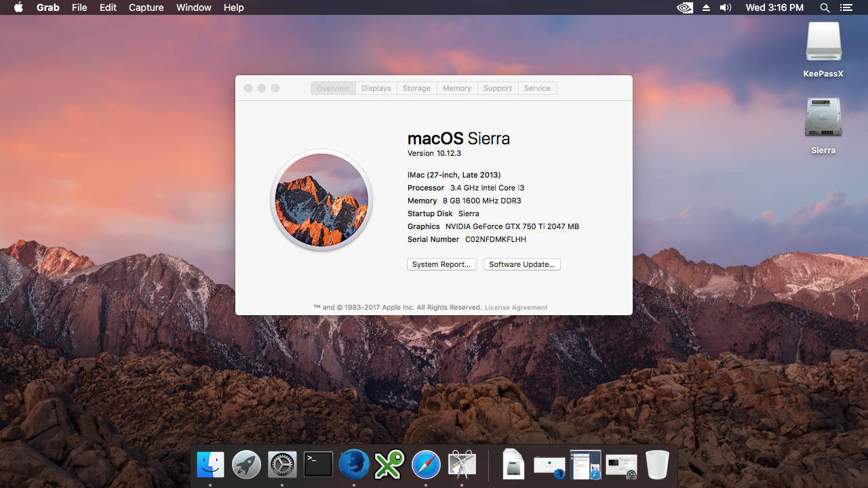868x488 pixels.
Task: Switch to the Displays tab
Action: coord(376,88)
